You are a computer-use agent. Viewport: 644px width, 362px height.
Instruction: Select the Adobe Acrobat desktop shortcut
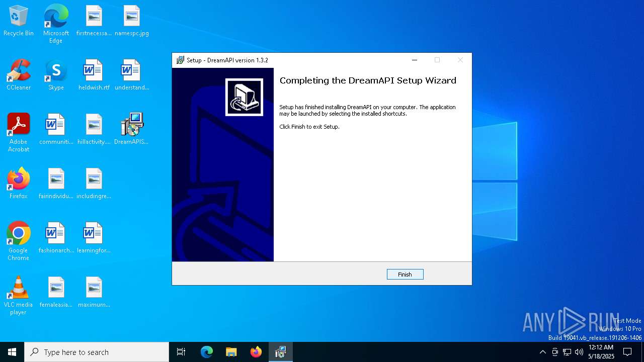coord(19,133)
